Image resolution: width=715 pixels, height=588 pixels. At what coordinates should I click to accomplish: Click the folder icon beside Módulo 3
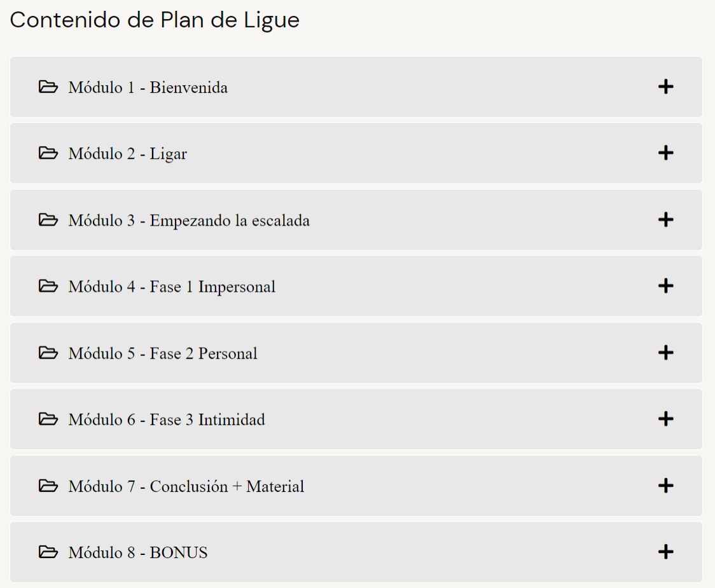[x=48, y=219]
